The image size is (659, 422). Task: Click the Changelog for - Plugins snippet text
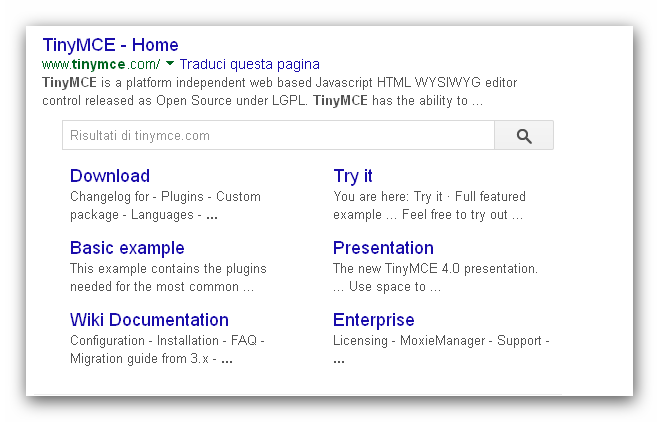[x=165, y=206]
